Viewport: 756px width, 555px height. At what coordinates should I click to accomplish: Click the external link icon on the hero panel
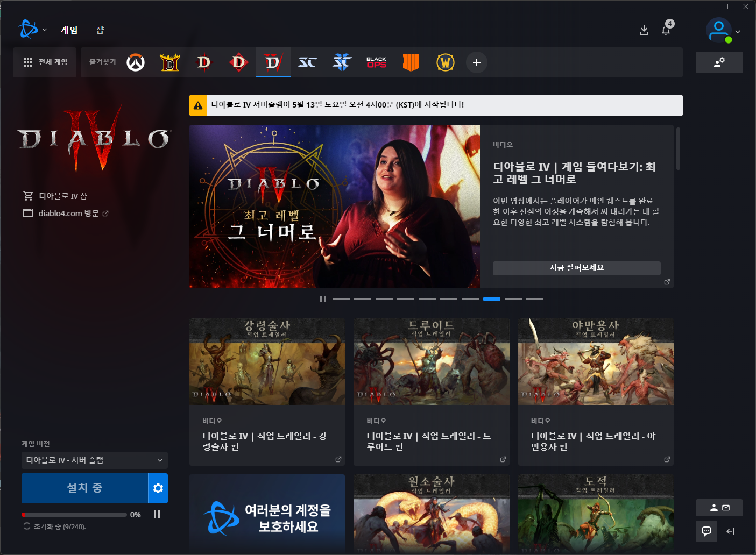pyautogui.click(x=667, y=282)
